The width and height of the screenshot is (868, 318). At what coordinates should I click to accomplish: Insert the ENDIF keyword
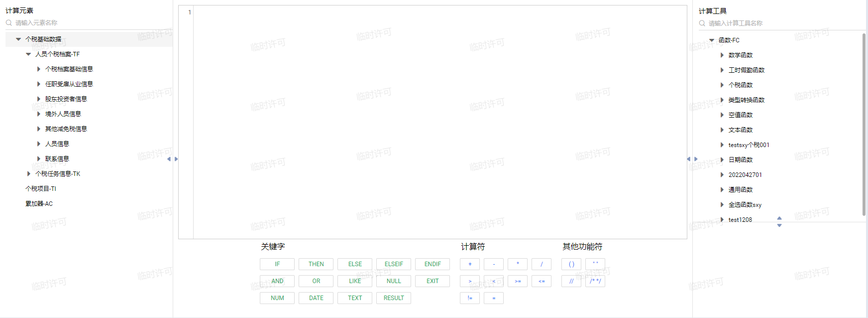point(432,264)
